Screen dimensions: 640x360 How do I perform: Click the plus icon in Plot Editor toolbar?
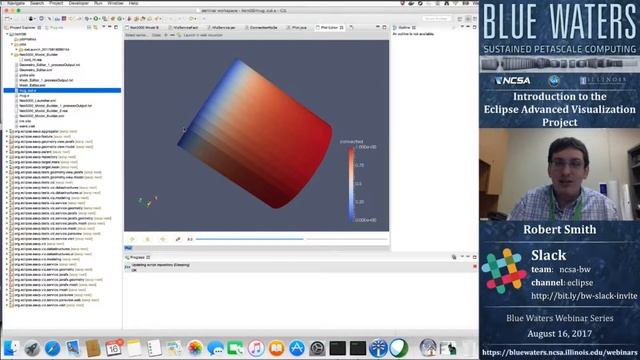point(165,35)
